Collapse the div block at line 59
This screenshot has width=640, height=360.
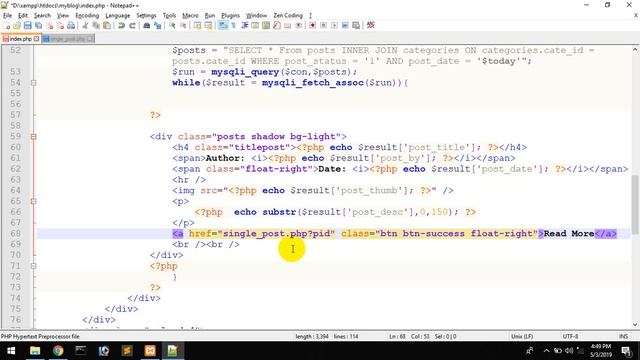pos(33,137)
